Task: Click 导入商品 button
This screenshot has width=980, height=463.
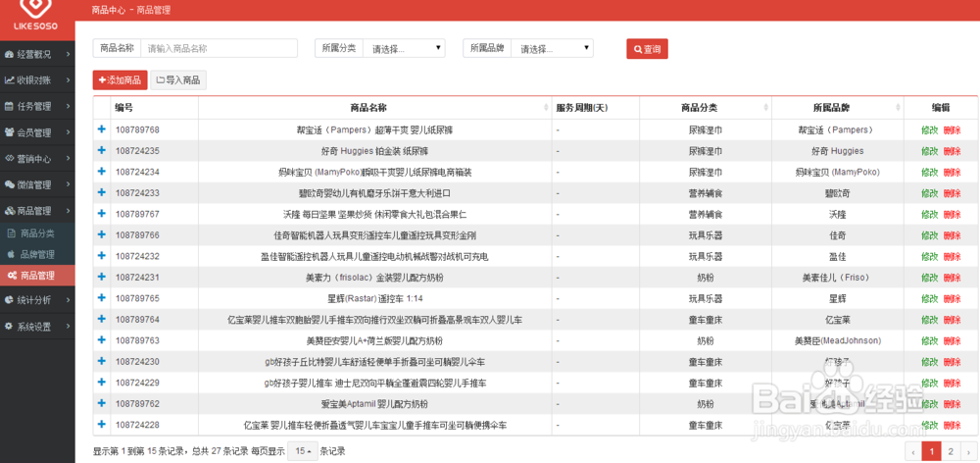Action: pyautogui.click(x=178, y=80)
